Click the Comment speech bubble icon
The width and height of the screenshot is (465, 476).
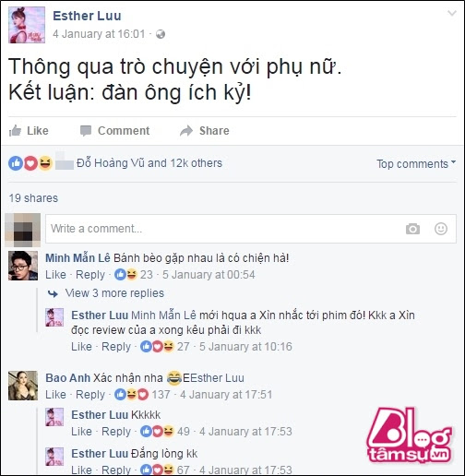86,131
